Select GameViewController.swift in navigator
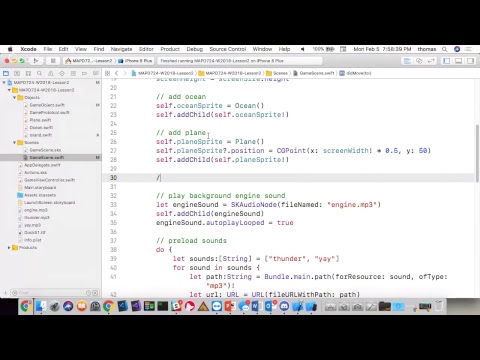Viewport: 480px width, 360px height. pos(50,180)
